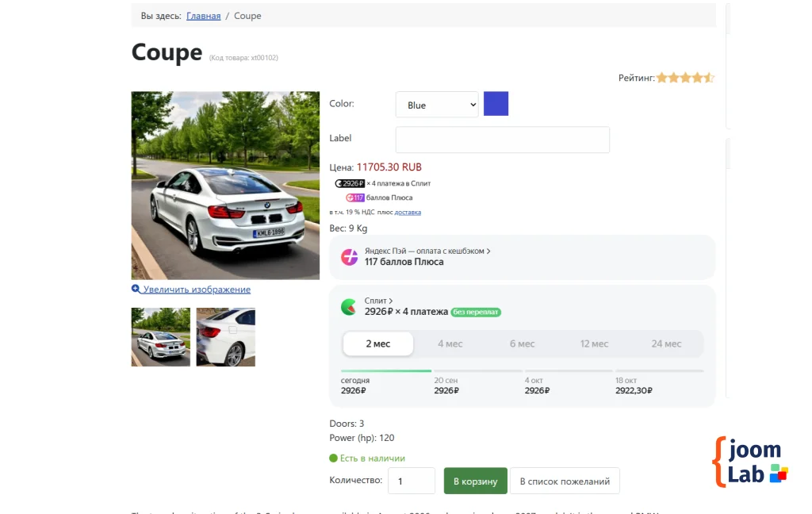Click the сегодня 2926₽ payment entry
The height and width of the screenshot is (514, 812).
pyautogui.click(x=355, y=385)
